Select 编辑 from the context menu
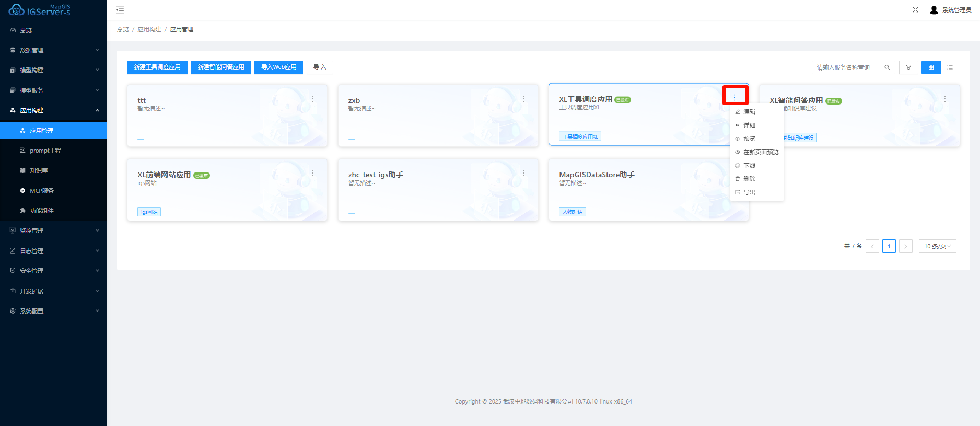The image size is (980, 426). click(749, 112)
